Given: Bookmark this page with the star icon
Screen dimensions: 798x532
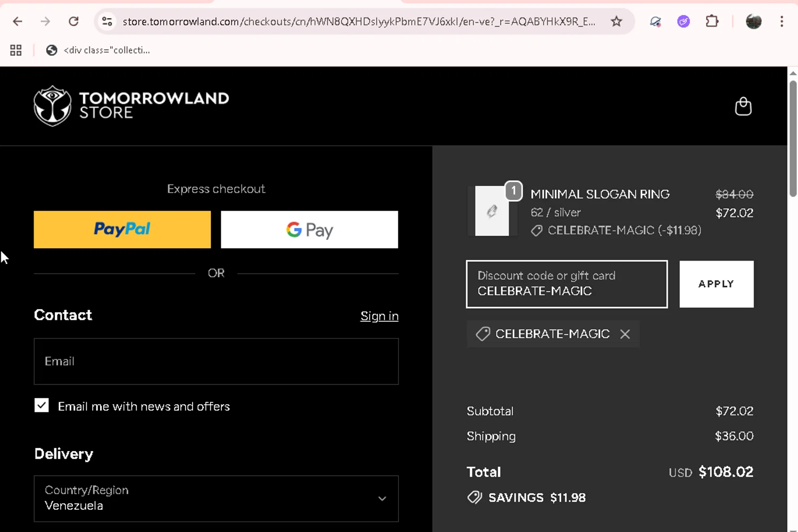Looking at the screenshot, I should pyautogui.click(x=616, y=21).
